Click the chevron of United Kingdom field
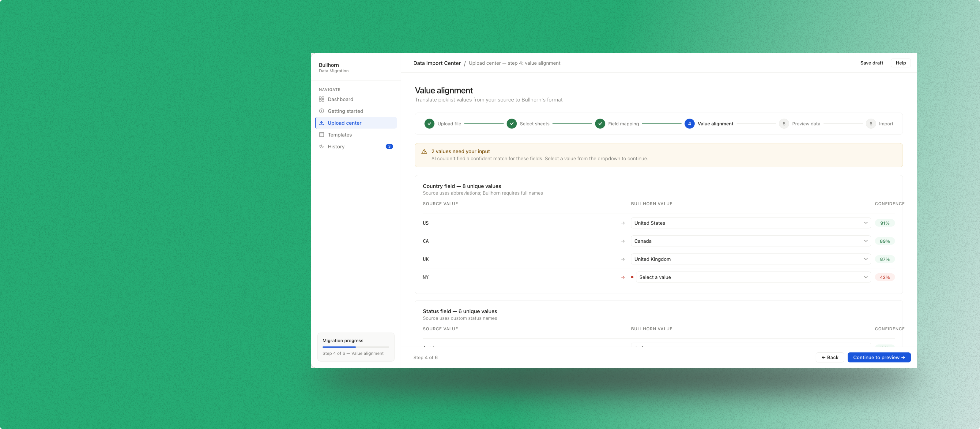Viewport: 980px width, 429px height. tap(865, 259)
